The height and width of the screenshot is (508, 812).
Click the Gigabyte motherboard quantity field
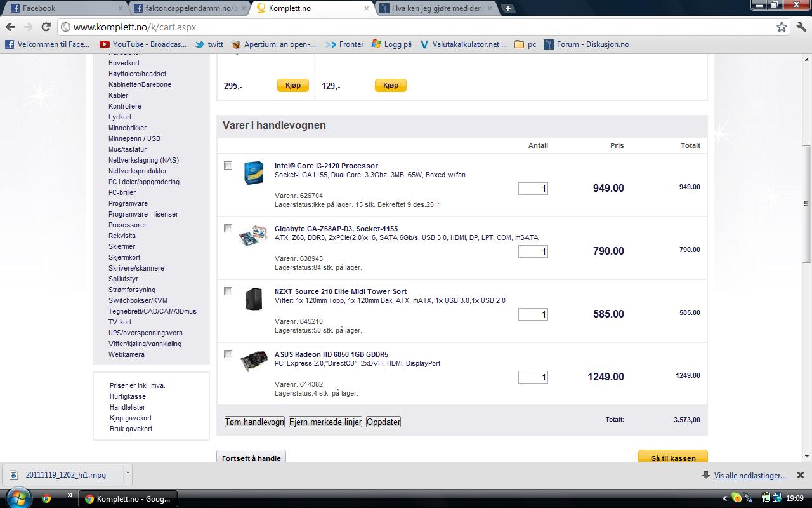click(x=533, y=251)
